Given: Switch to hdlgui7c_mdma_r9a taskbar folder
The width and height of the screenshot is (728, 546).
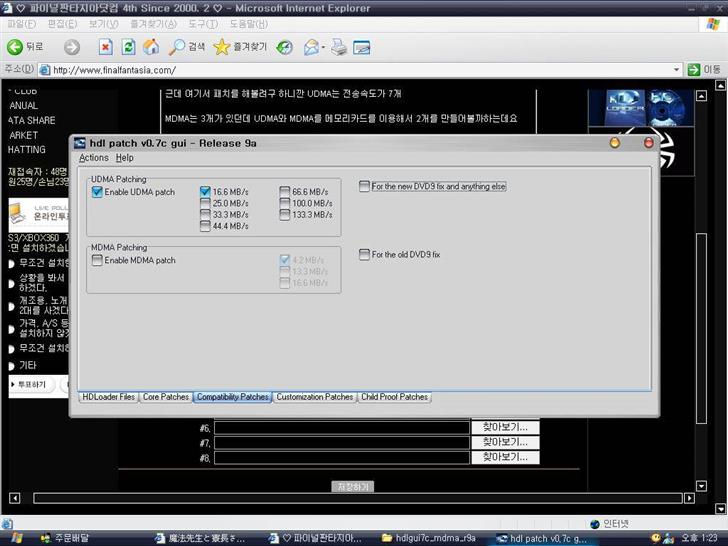Looking at the screenshot, I should [x=429, y=538].
